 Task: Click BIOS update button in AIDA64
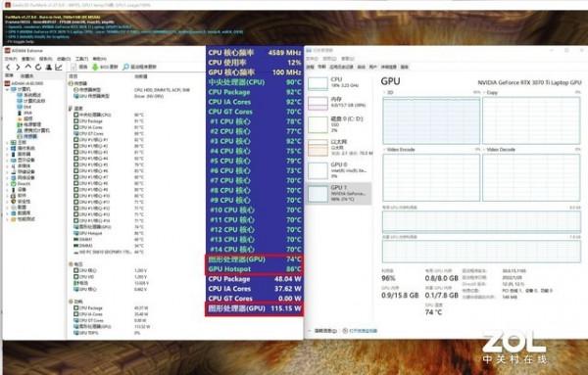tap(105, 67)
